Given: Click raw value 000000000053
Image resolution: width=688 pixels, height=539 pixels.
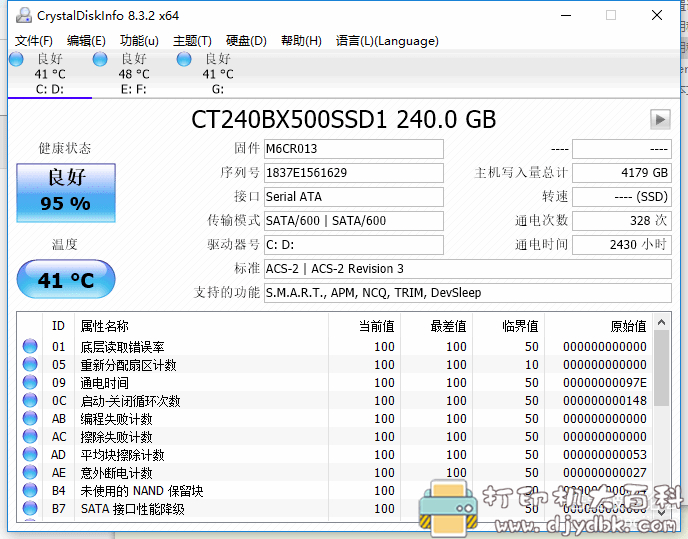Looking at the screenshot, I should (605, 455).
